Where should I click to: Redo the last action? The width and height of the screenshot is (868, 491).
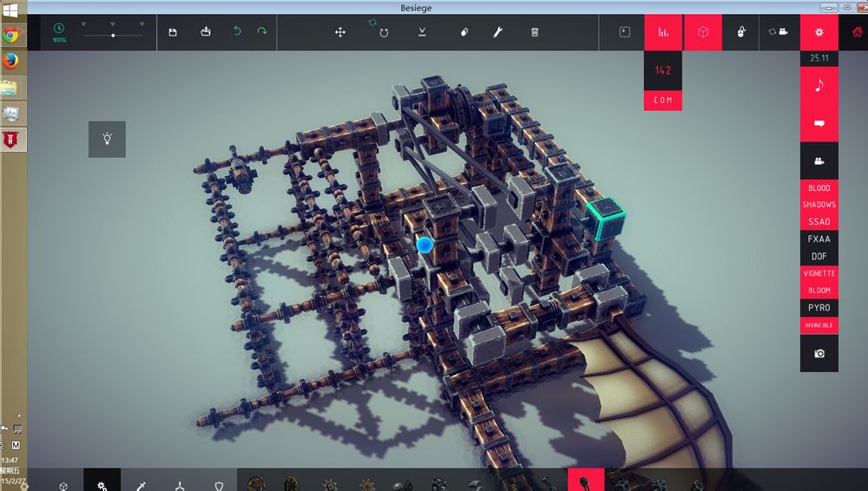[x=262, y=31]
